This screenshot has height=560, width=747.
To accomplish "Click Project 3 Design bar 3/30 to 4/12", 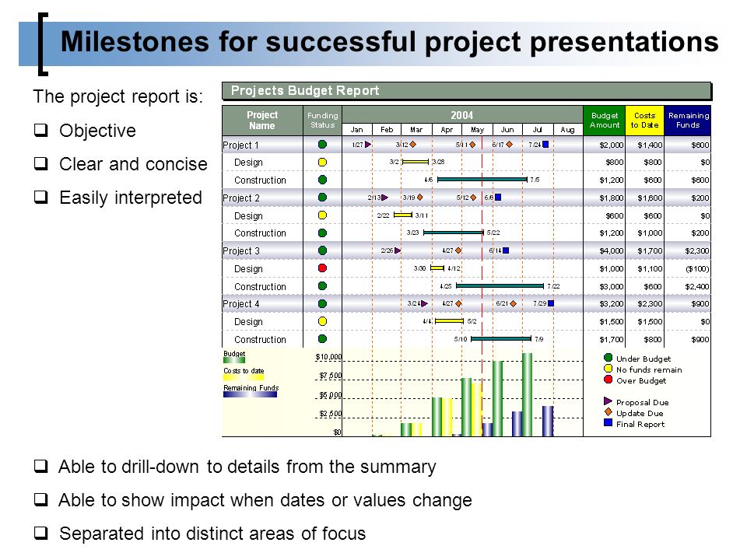I will [x=437, y=268].
